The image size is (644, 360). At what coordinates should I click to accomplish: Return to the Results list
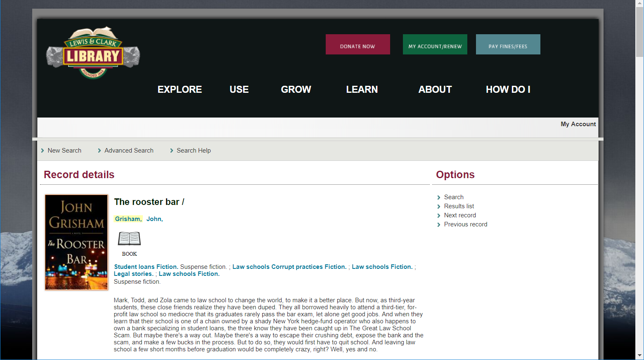[x=459, y=206]
